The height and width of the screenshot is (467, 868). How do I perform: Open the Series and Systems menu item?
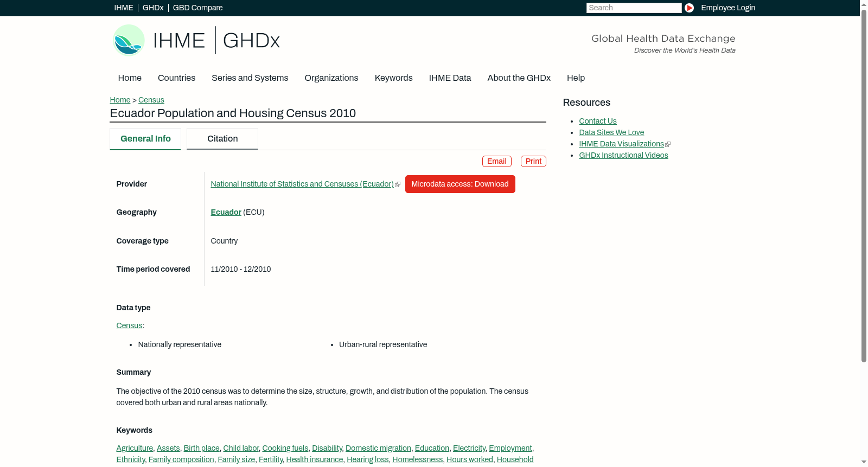click(250, 78)
